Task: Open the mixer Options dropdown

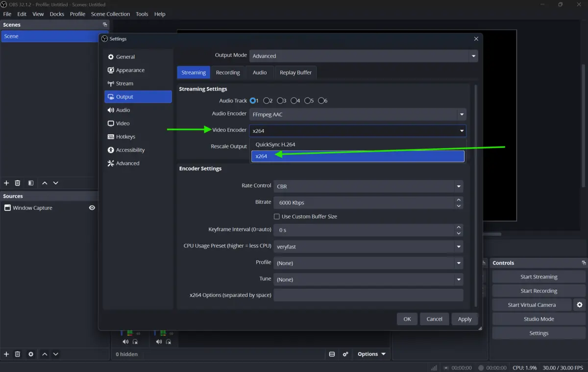Action: pos(371,354)
